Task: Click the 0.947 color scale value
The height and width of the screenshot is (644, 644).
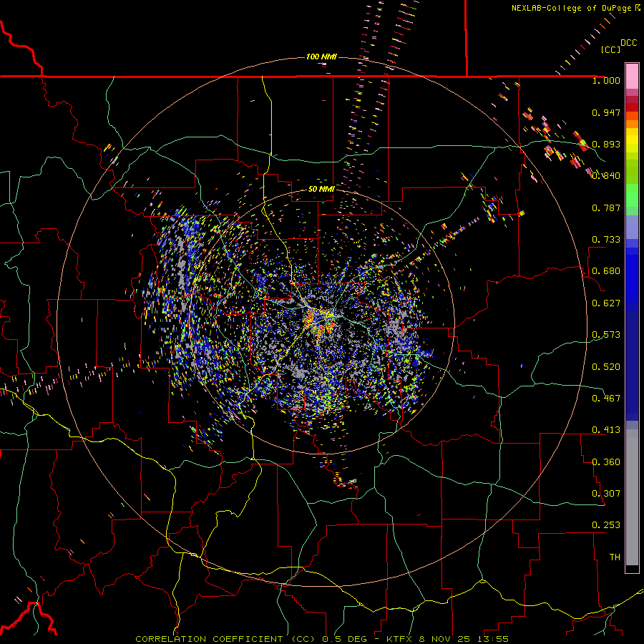Action: coord(606,112)
